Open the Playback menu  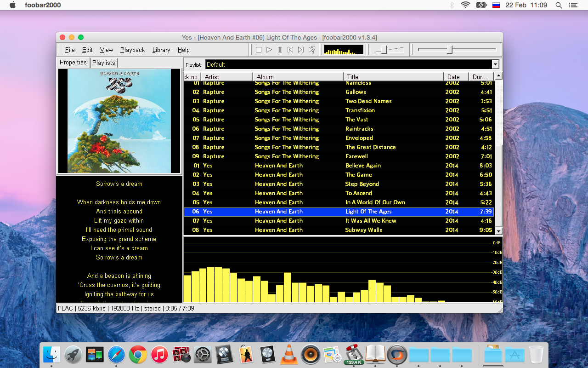point(133,50)
